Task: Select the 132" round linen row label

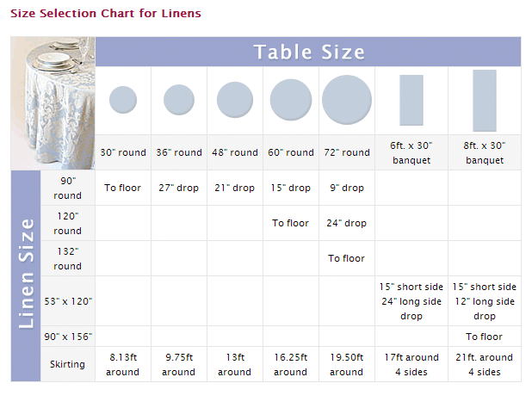Action: click(x=67, y=258)
